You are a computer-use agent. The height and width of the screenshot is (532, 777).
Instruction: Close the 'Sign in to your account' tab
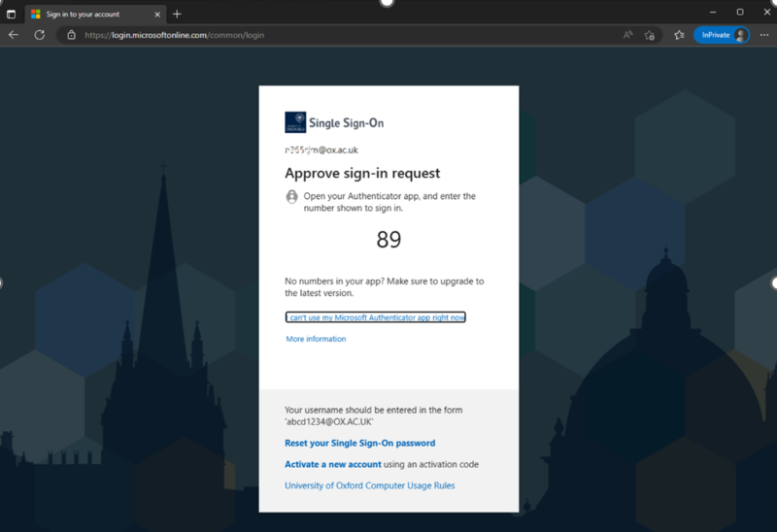pos(155,14)
